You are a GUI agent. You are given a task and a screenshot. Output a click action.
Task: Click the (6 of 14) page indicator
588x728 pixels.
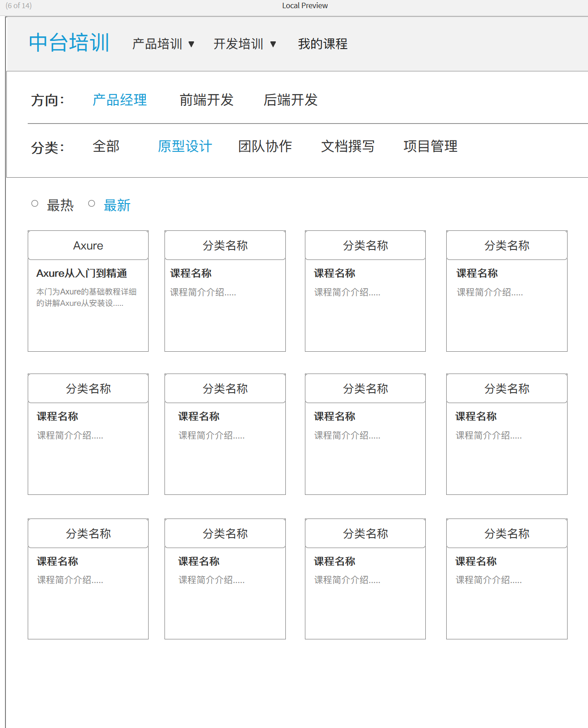point(19,5)
